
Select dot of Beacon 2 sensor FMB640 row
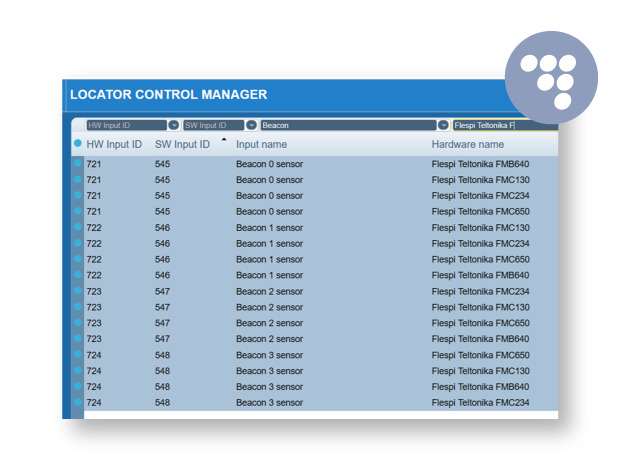[x=78, y=338]
